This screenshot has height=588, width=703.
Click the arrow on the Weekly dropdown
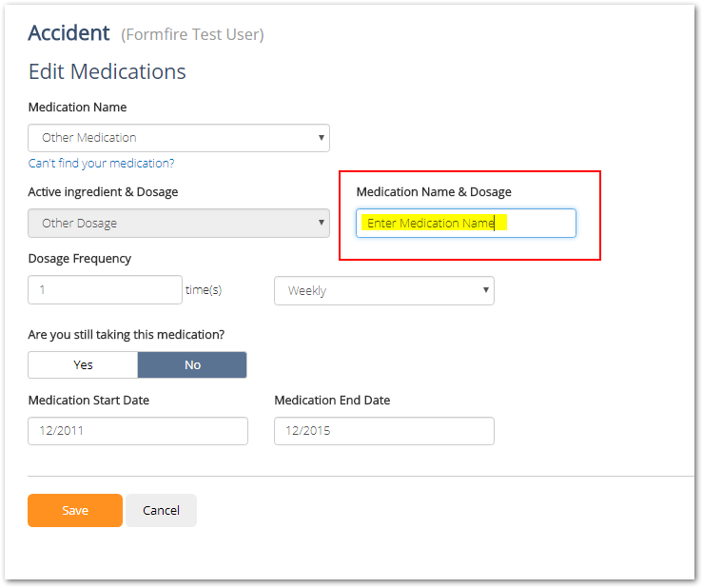click(485, 290)
